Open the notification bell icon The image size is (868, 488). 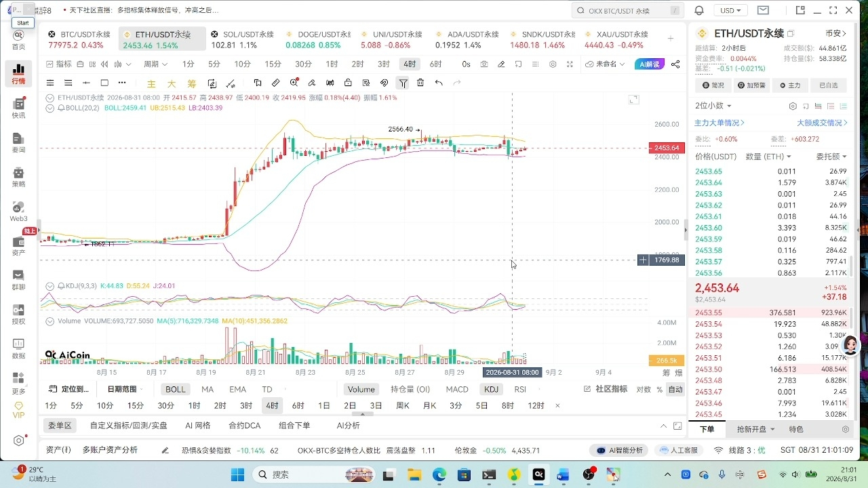coord(699,10)
